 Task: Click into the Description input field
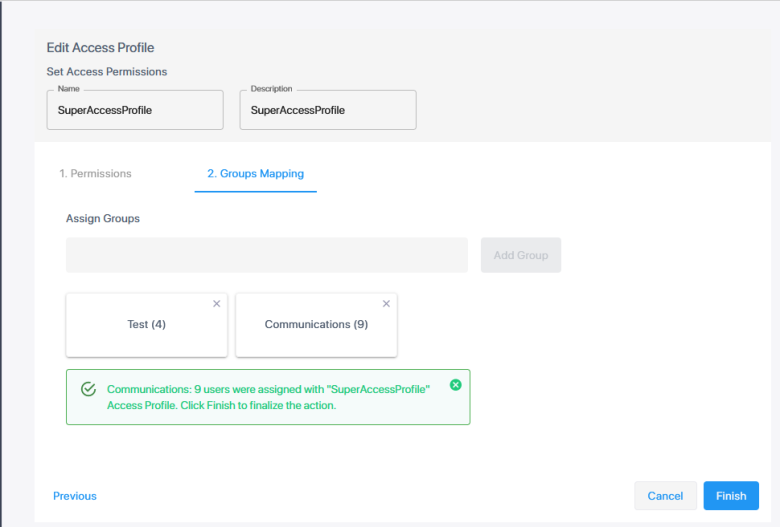tap(328, 111)
